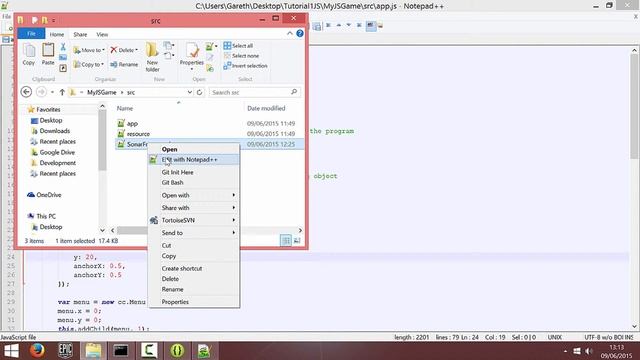Expand the TortoiseSVN submenu

point(193,220)
